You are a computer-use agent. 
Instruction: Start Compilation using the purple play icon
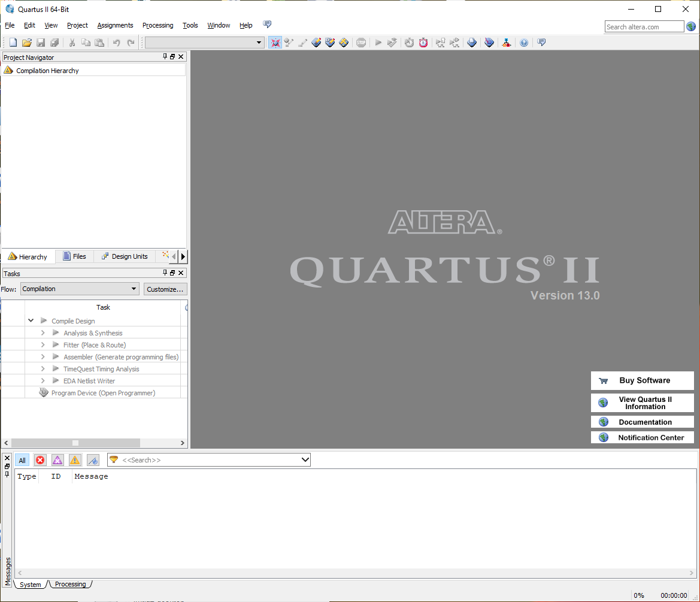pos(378,42)
